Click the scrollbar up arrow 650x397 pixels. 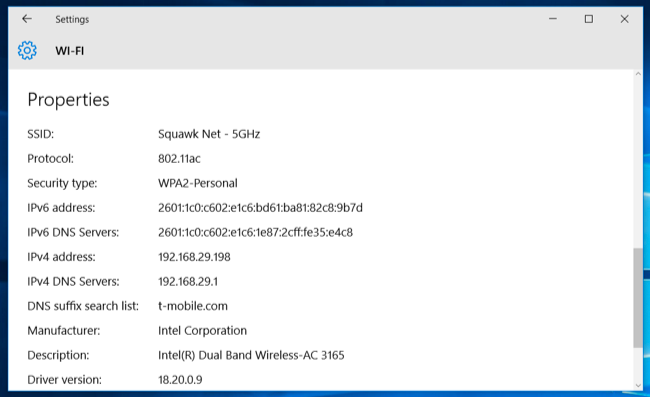coord(638,74)
